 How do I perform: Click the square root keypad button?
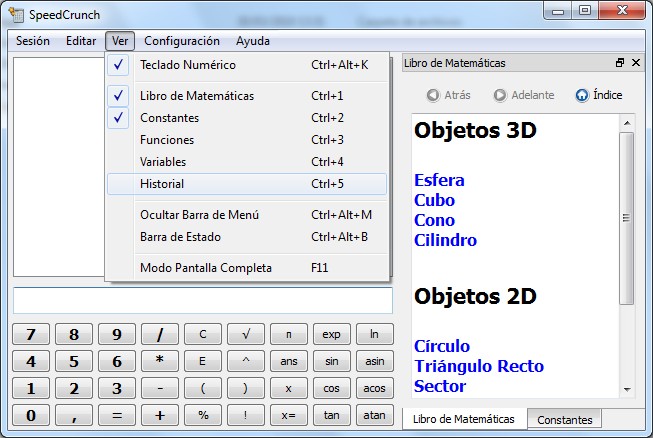246,334
